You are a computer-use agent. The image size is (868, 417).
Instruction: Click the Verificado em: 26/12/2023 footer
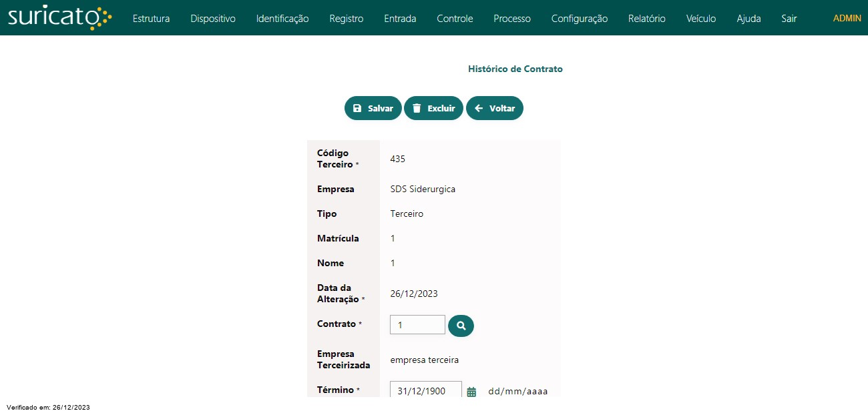click(48, 407)
